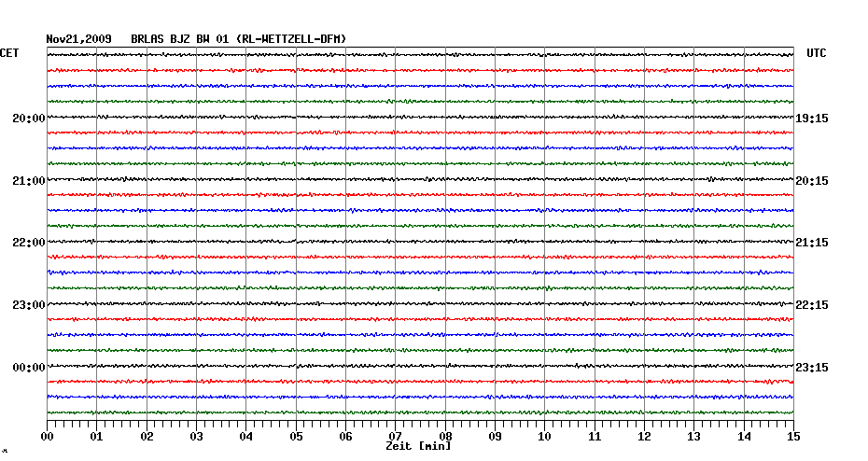
Task: Click the 22:15 UTC time label
Action: (811, 305)
